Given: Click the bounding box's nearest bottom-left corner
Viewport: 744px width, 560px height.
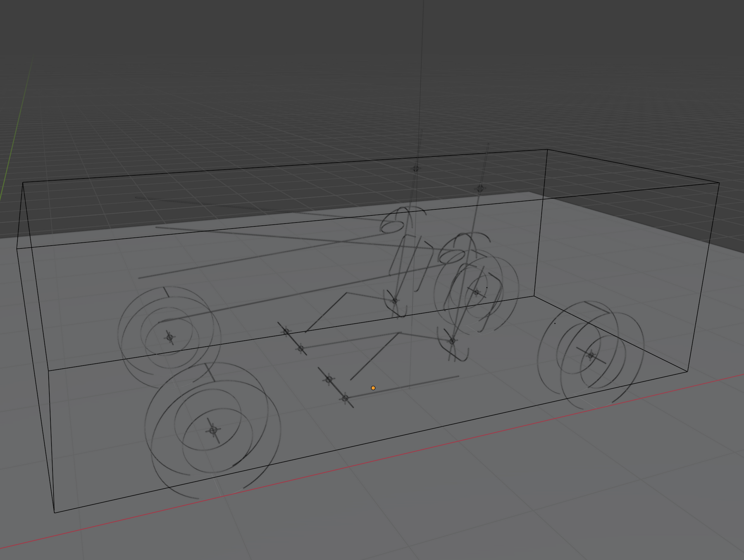Looking at the screenshot, I should (x=54, y=512).
